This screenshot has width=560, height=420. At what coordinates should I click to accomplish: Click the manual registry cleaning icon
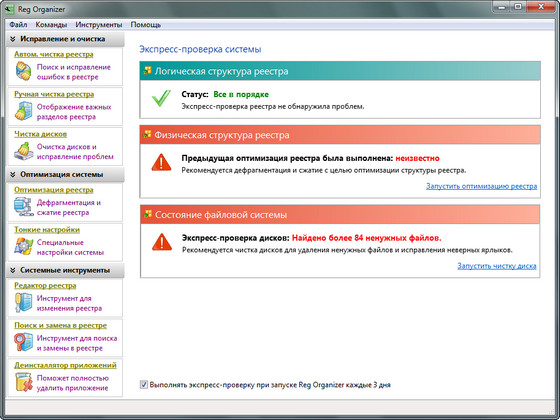pyautogui.click(x=24, y=111)
